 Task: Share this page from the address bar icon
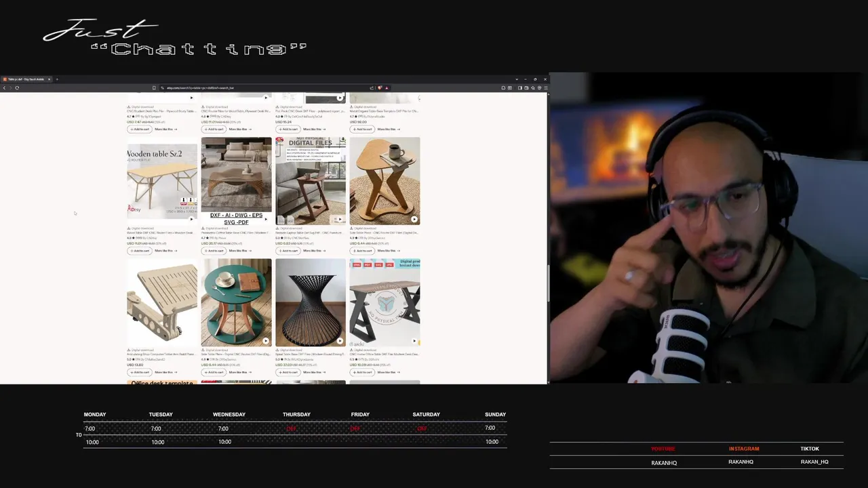pos(372,87)
